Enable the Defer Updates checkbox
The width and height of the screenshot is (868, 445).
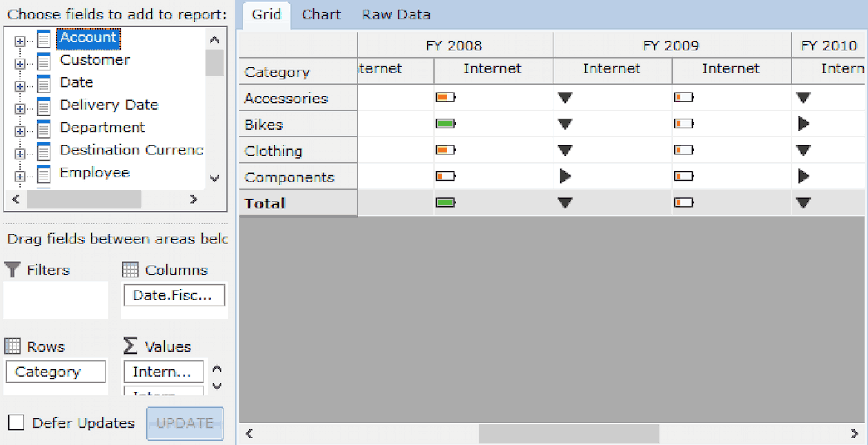coord(16,423)
